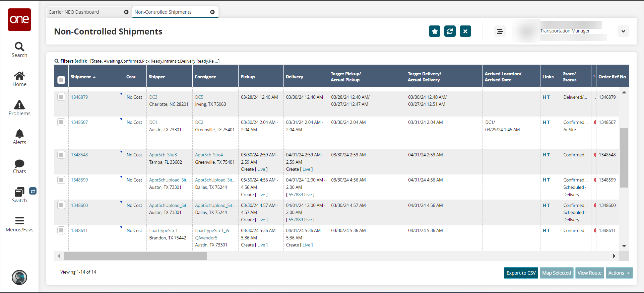Open T link for shipment 1348507

pyautogui.click(x=548, y=122)
